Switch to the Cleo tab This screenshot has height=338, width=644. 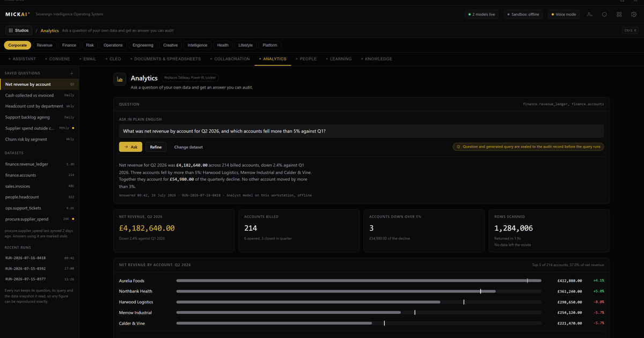point(113,58)
